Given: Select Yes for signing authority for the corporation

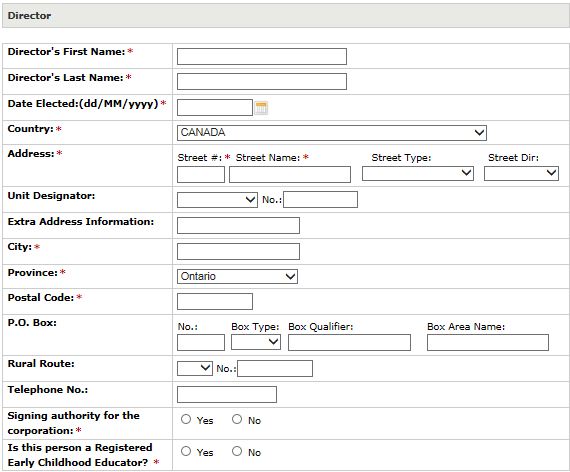Looking at the screenshot, I should tap(186, 419).
